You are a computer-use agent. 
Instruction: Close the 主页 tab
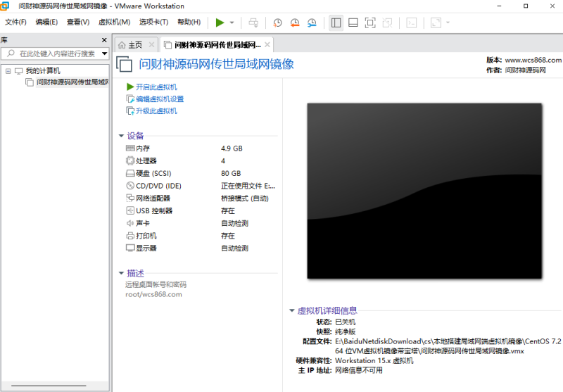[151, 44]
